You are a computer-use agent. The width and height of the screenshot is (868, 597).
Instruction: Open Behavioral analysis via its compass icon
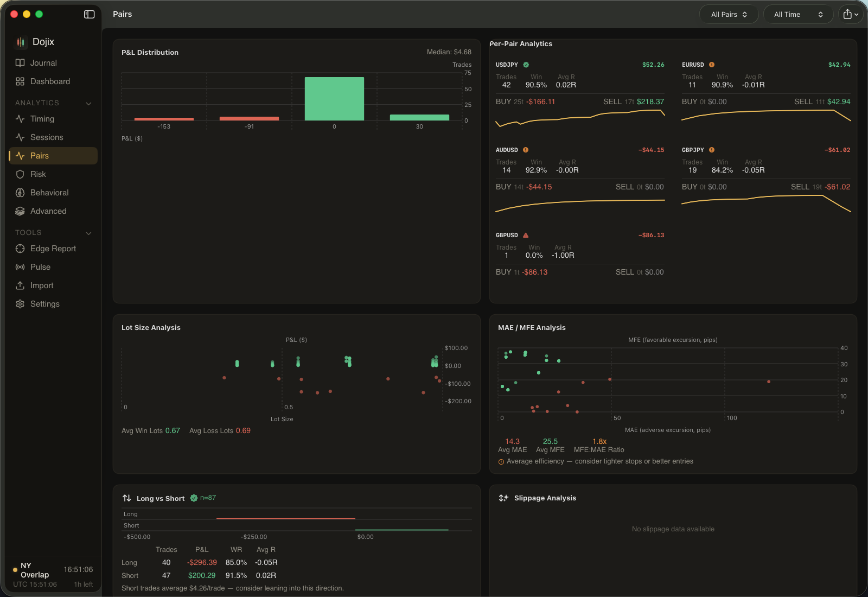click(20, 192)
